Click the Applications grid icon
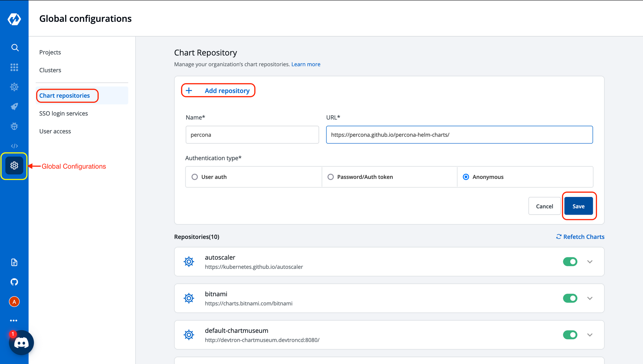The image size is (643, 364). 14,67
